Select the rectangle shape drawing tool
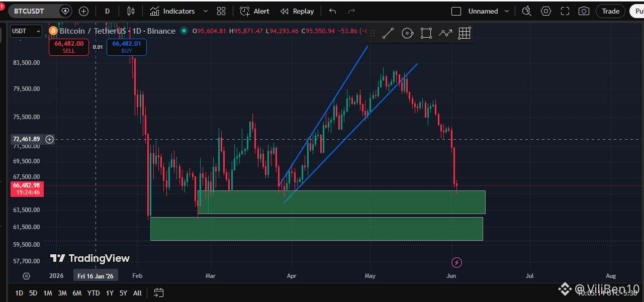 pyautogui.click(x=426, y=34)
